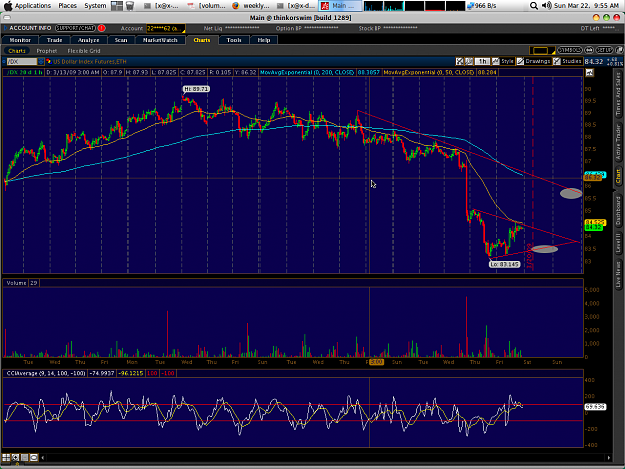Open the Dashboard sidebar tab

coord(619,210)
